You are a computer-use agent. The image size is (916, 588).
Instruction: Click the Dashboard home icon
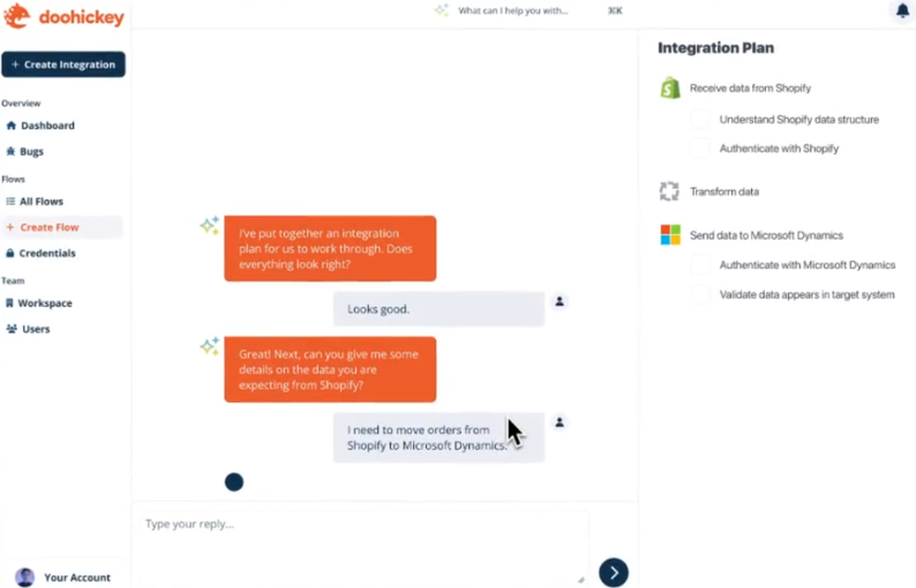(11, 125)
